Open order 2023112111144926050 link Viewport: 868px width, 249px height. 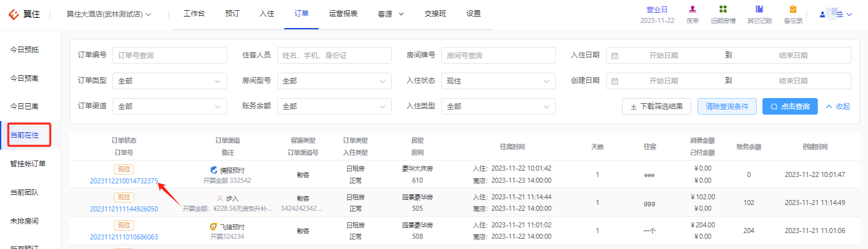pos(124,209)
